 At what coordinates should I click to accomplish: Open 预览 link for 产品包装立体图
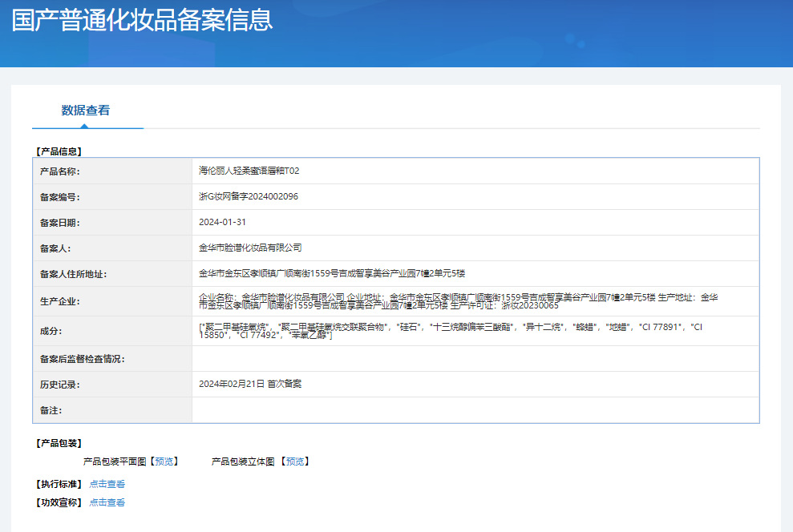(294, 461)
